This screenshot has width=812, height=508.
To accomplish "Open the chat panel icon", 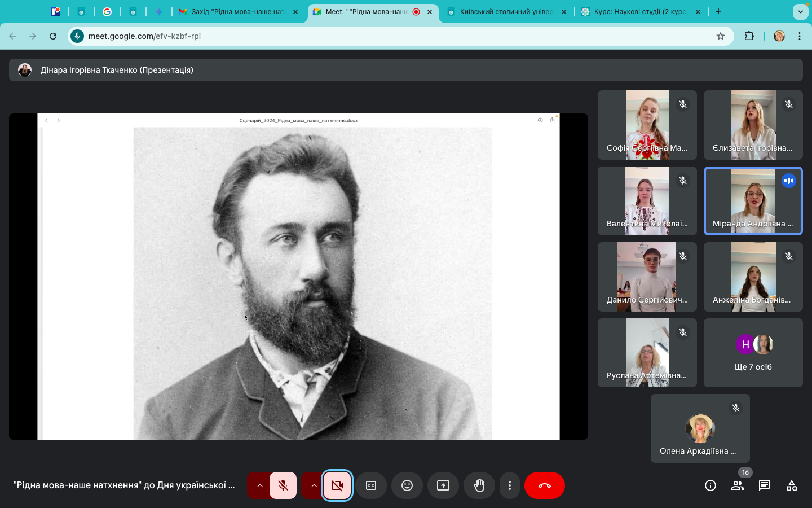I will (x=765, y=485).
